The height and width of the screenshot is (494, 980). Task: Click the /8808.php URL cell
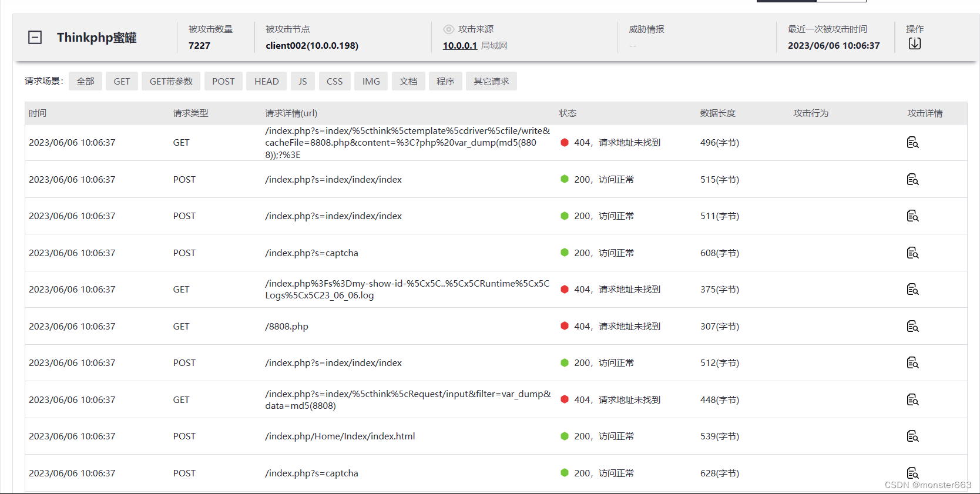(287, 326)
